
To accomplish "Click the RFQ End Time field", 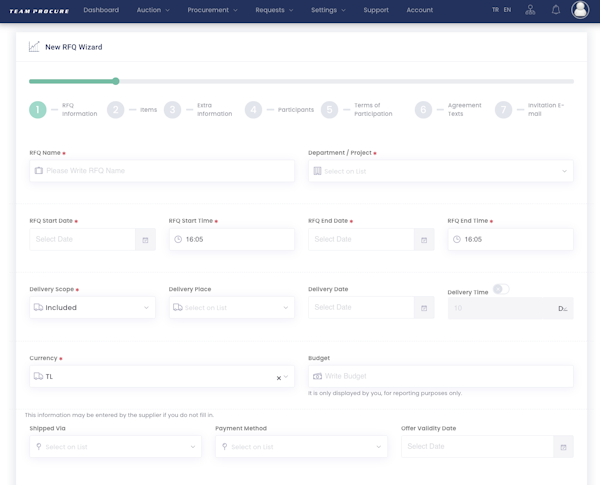I will [510, 239].
